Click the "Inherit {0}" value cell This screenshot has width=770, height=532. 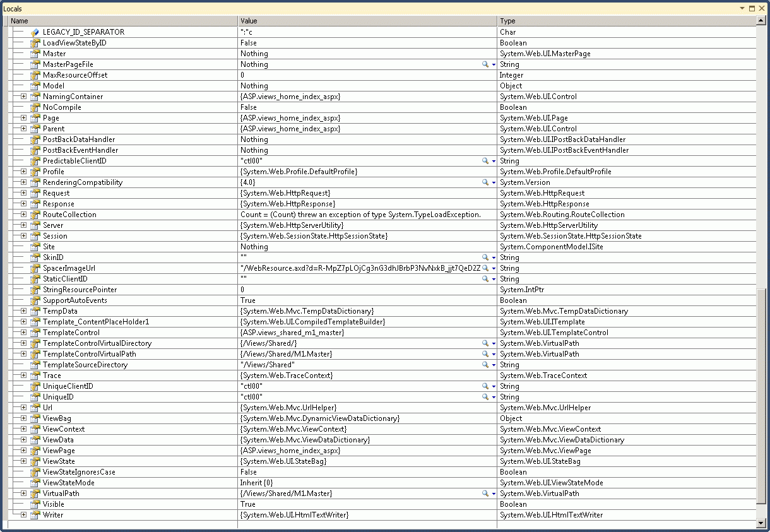(367, 483)
